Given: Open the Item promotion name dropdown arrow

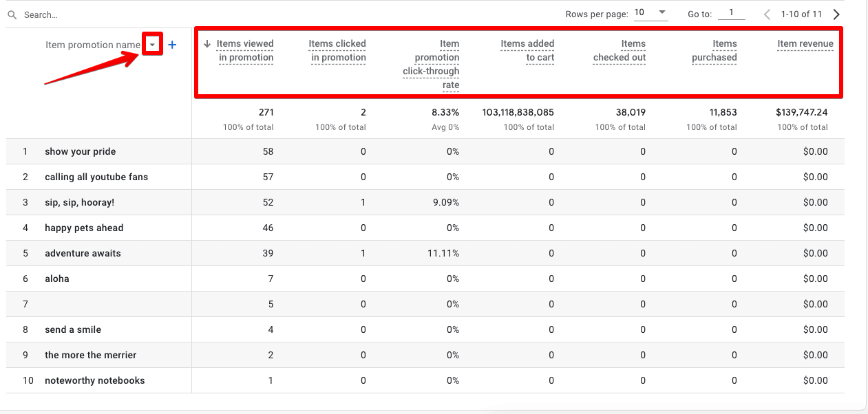Looking at the screenshot, I should coord(152,45).
